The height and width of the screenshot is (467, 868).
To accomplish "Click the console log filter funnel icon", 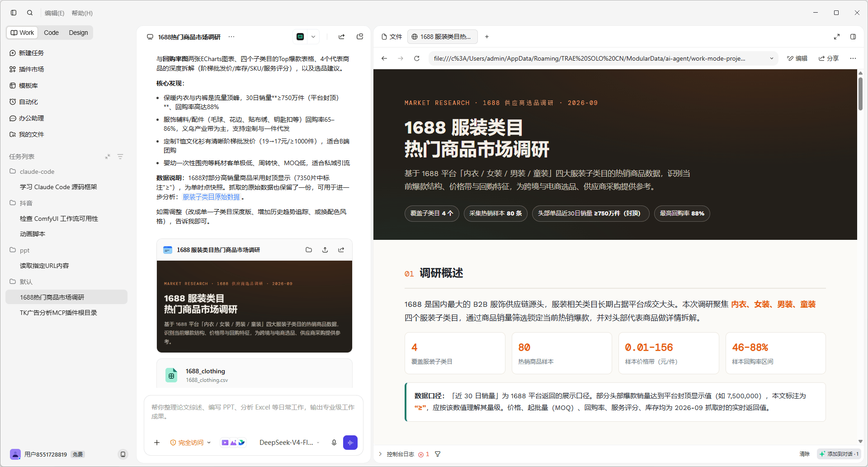I will pos(438,454).
